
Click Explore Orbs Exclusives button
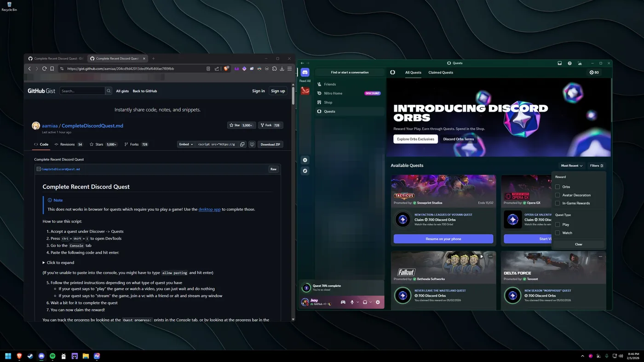point(416,139)
